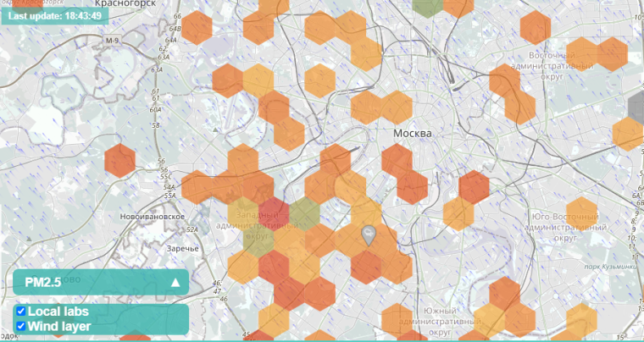Click the Москва city label on map
The width and height of the screenshot is (644, 342).
(413, 134)
